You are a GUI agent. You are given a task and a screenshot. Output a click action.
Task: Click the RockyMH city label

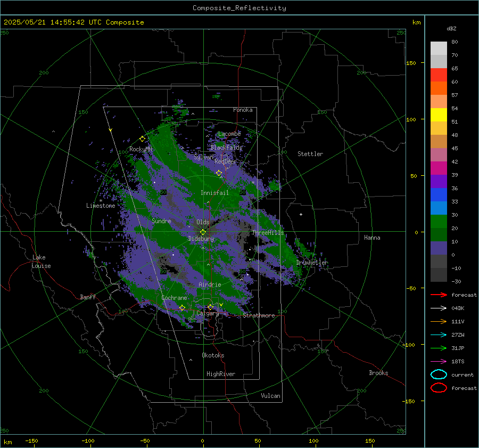tap(141, 149)
